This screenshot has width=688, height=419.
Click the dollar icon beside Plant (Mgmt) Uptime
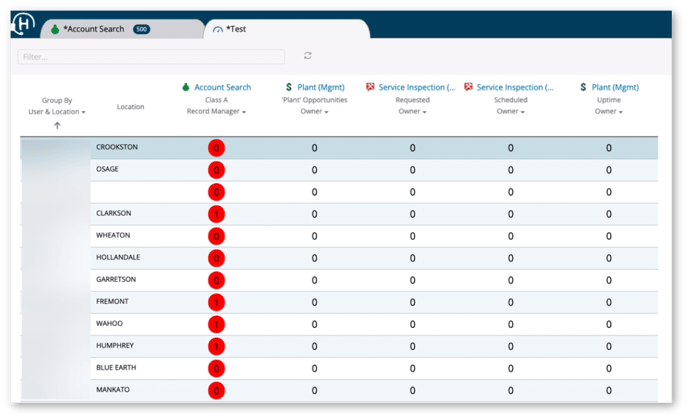click(583, 88)
